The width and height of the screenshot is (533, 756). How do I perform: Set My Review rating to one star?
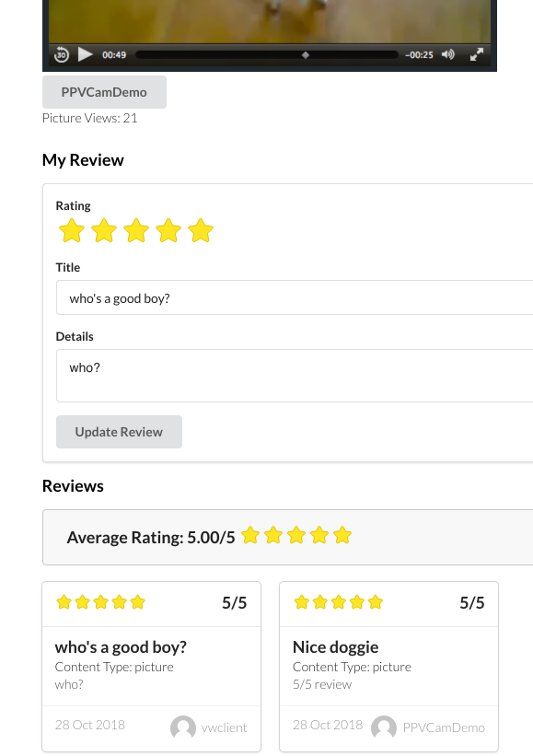click(x=72, y=230)
